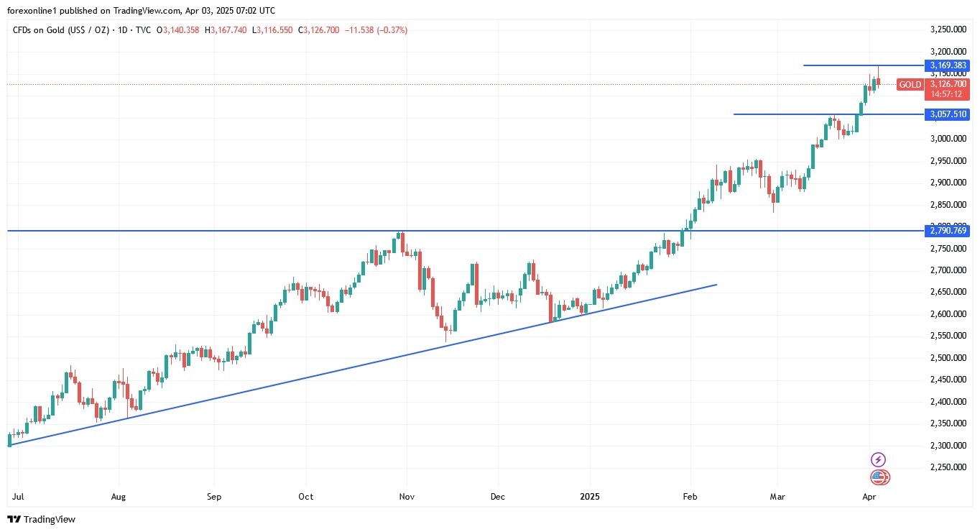Click the 2025 label on the time axis

click(589, 497)
